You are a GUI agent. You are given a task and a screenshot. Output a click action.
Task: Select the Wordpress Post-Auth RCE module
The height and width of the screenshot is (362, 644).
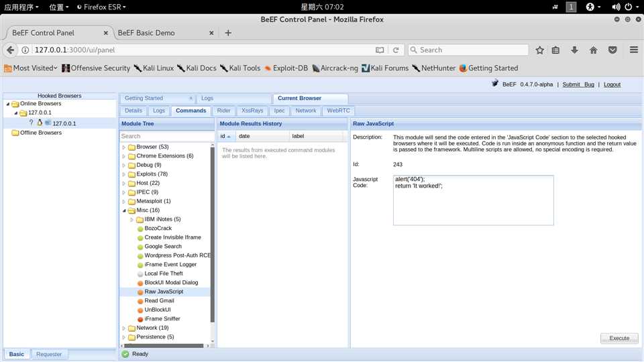177,255
